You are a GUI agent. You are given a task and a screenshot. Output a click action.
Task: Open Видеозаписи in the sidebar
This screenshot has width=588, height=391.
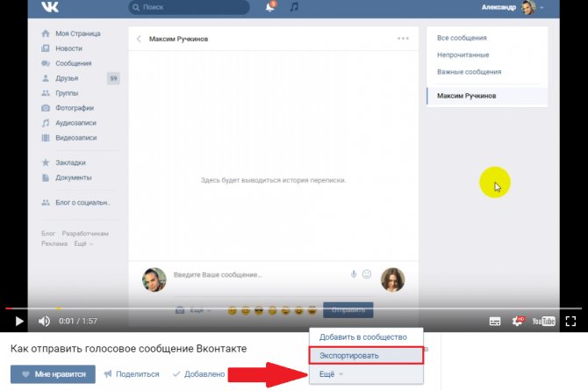tap(76, 138)
